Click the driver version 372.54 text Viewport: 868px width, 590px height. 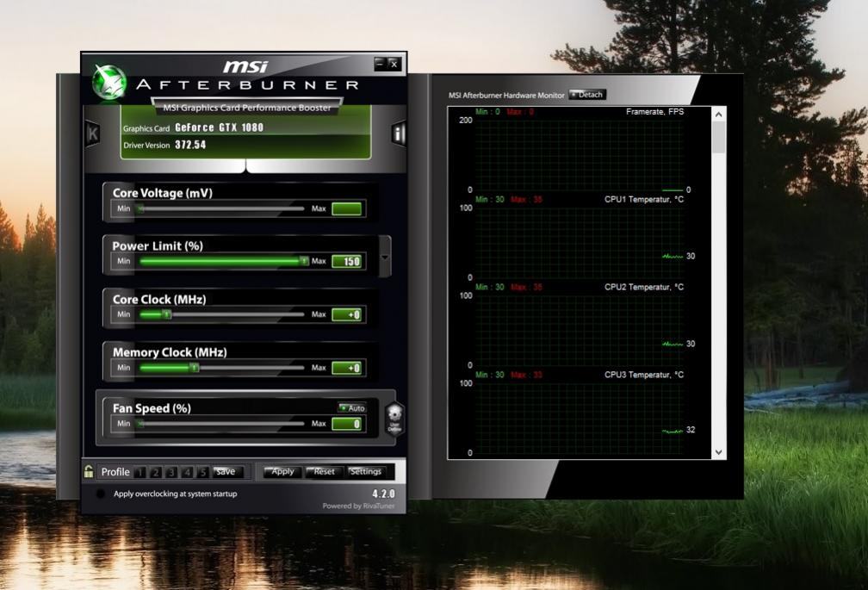click(x=190, y=145)
